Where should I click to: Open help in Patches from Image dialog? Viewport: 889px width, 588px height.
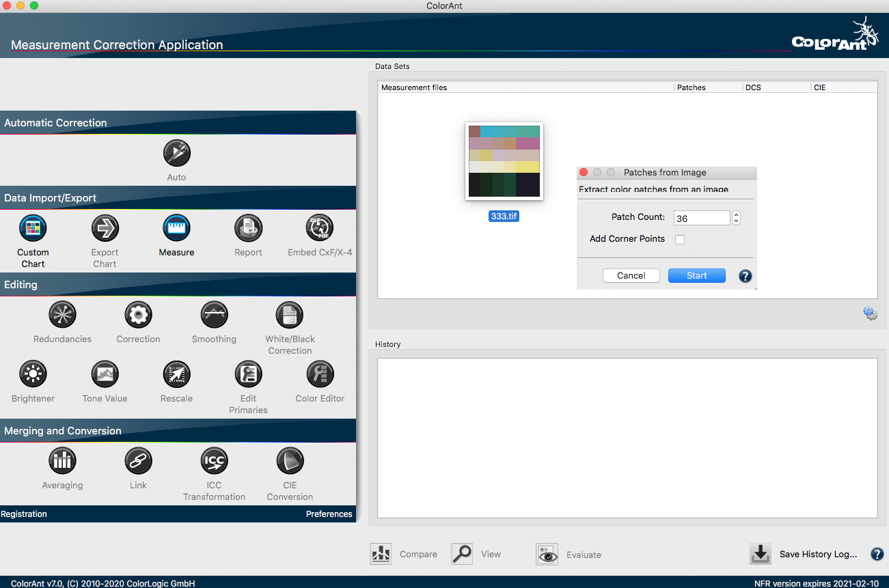click(x=746, y=276)
